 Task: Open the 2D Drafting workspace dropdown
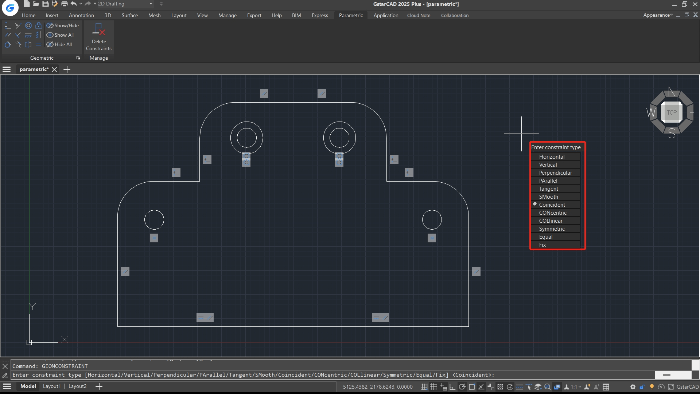125,4
